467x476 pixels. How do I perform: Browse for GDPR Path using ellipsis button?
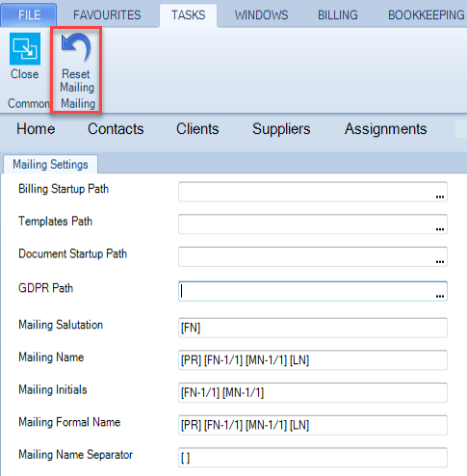(x=440, y=296)
